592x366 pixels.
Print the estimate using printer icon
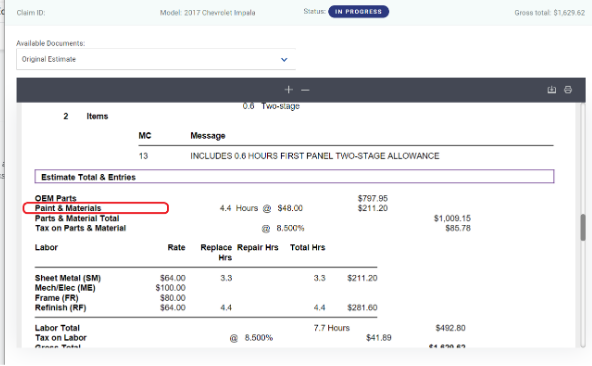click(x=568, y=90)
